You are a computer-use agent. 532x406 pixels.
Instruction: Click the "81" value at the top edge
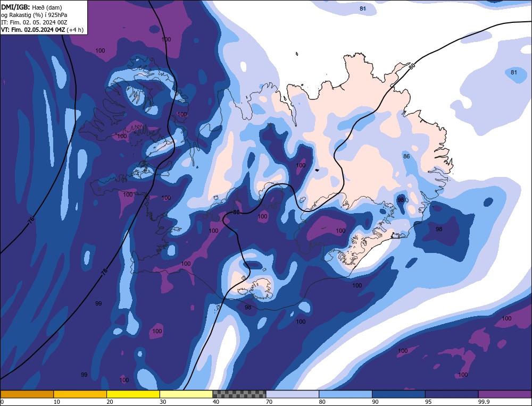click(x=363, y=9)
